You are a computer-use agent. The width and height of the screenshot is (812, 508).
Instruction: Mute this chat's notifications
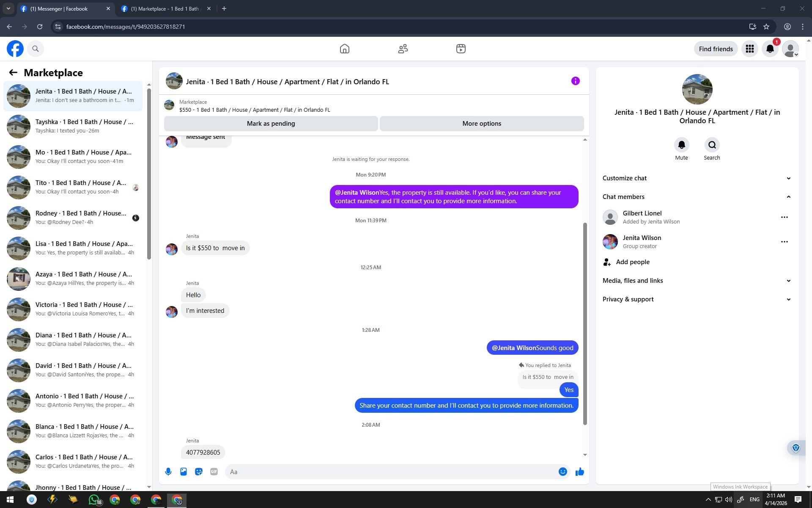tap(681, 145)
